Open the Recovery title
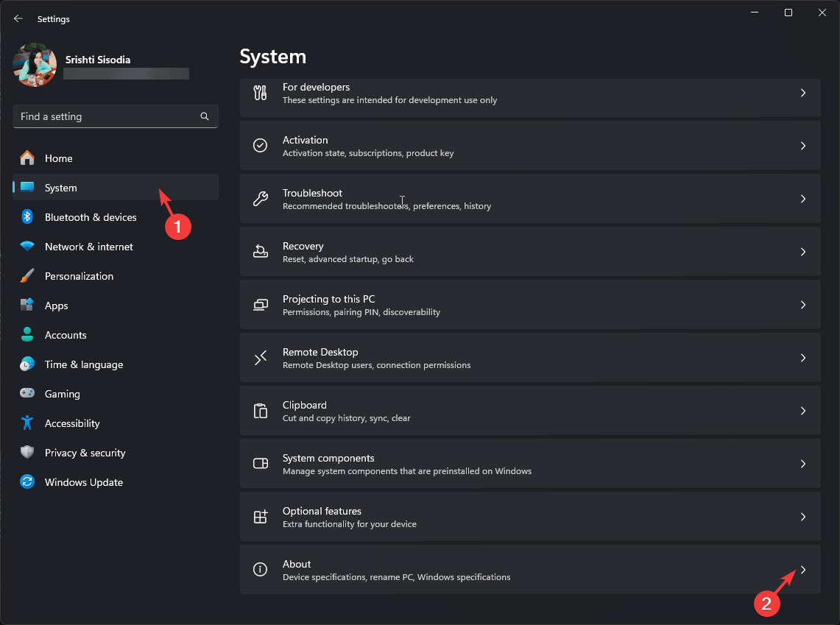840x625 pixels. 303,246
